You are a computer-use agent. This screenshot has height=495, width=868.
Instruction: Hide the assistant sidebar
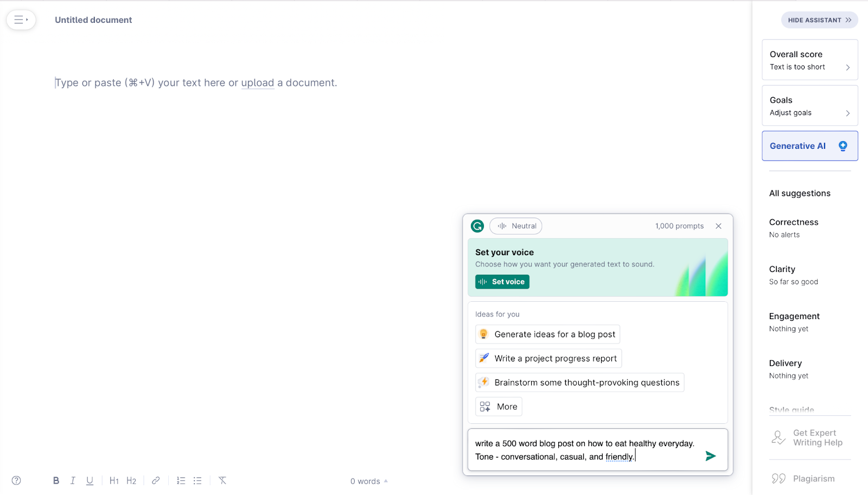(x=819, y=20)
